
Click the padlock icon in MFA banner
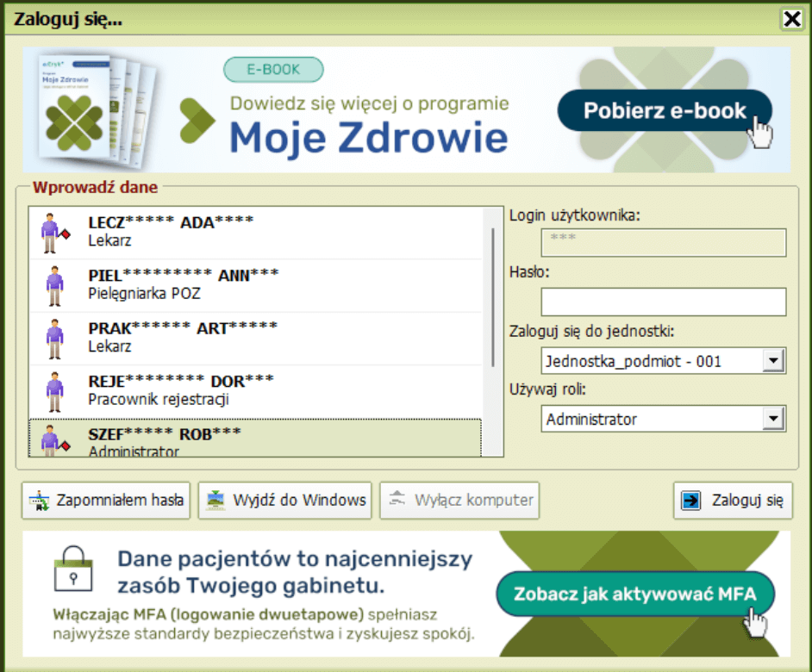[x=73, y=569]
